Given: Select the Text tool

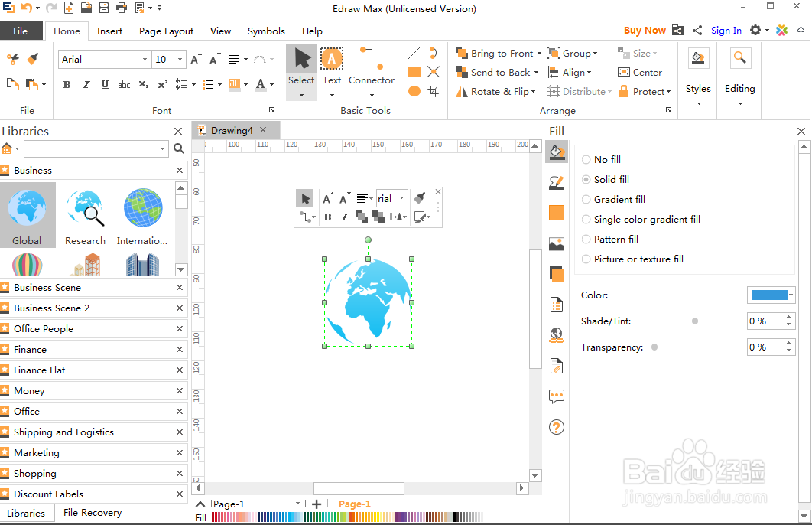Looking at the screenshot, I should [x=331, y=67].
